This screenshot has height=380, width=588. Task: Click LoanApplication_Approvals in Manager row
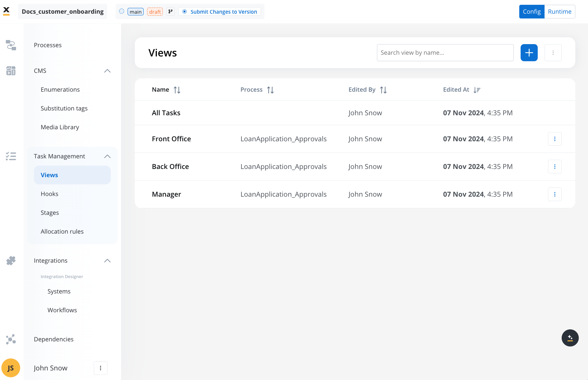coord(284,194)
